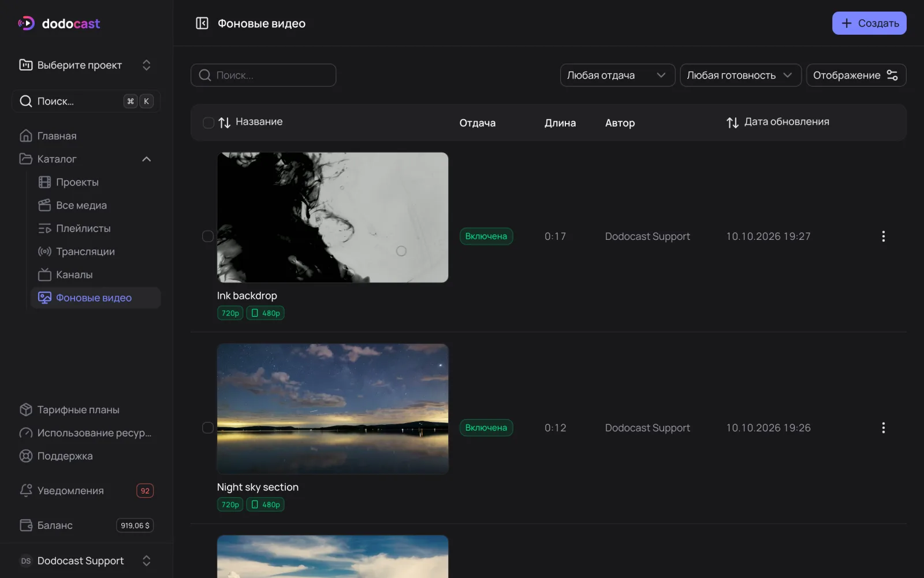Sort by Дата обновления column
This screenshot has height=578, width=924.
pos(778,122)
